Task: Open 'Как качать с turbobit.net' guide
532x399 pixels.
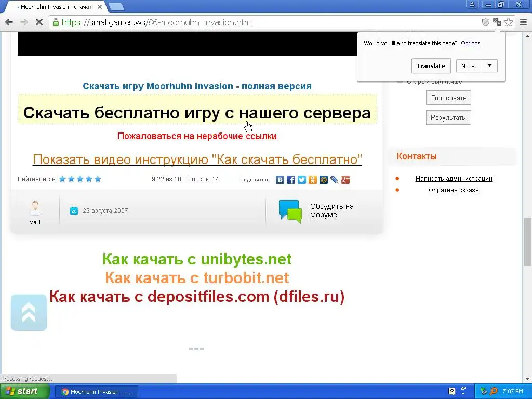Action: 197,278
